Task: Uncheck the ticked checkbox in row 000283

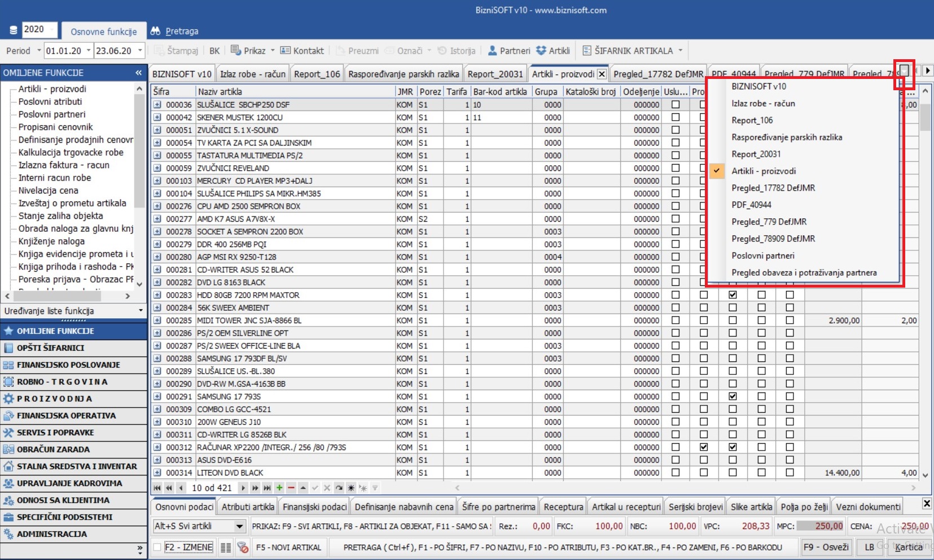Action: (733, 295)
